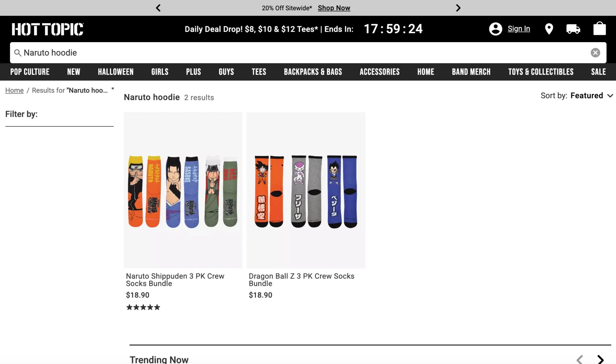Show next Trending Now items arrow

pyautogui.click(x=600, y=359)
